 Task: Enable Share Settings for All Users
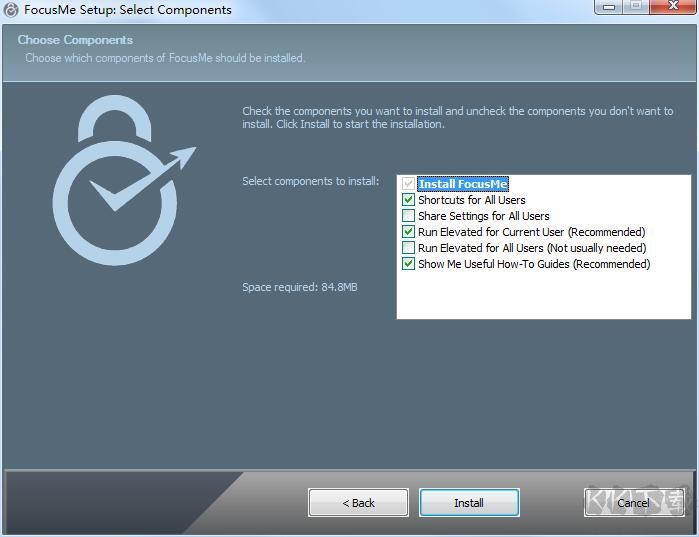click(408, 216)
